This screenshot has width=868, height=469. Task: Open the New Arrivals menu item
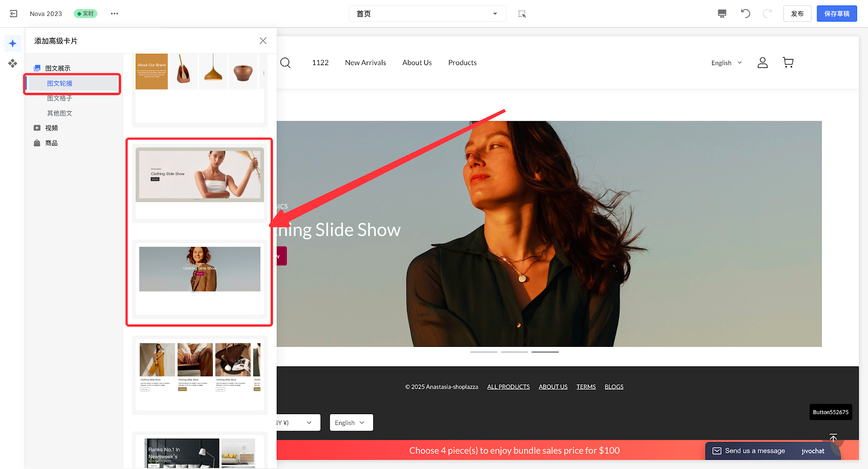tap(365, 63)
